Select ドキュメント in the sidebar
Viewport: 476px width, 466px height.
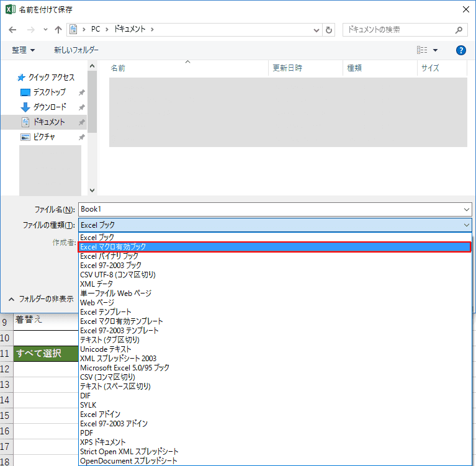[x=43, y=122]
